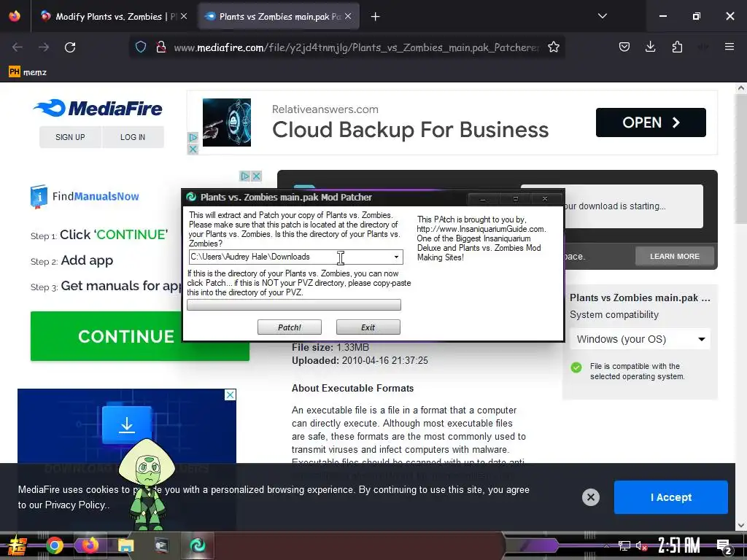This screenshot has width=747, height=560.
Task: Click the I Accept cookies button
Action: tap(671, 497)
